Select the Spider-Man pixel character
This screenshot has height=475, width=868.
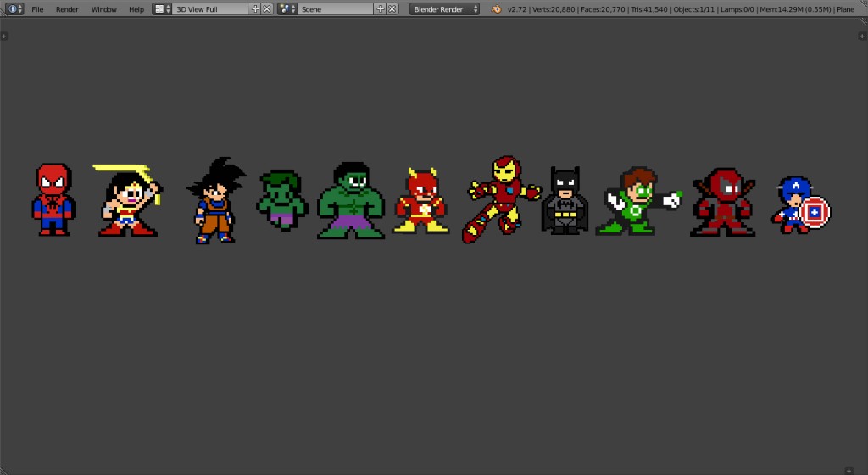(x=53, y=199)
